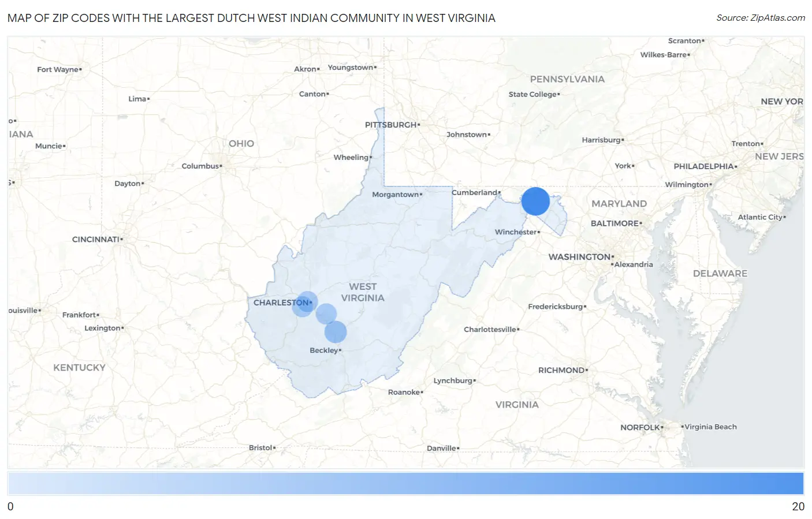Click the Charlottesville city label

point(490,330)
